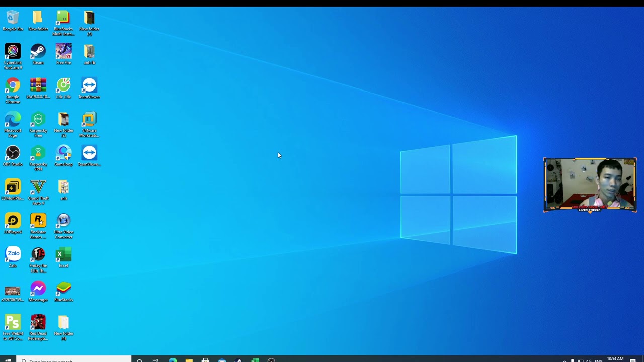The image size is (644, 362).
Task: Launch Free WebM to AVI Converter
Action: pos(13,327)
